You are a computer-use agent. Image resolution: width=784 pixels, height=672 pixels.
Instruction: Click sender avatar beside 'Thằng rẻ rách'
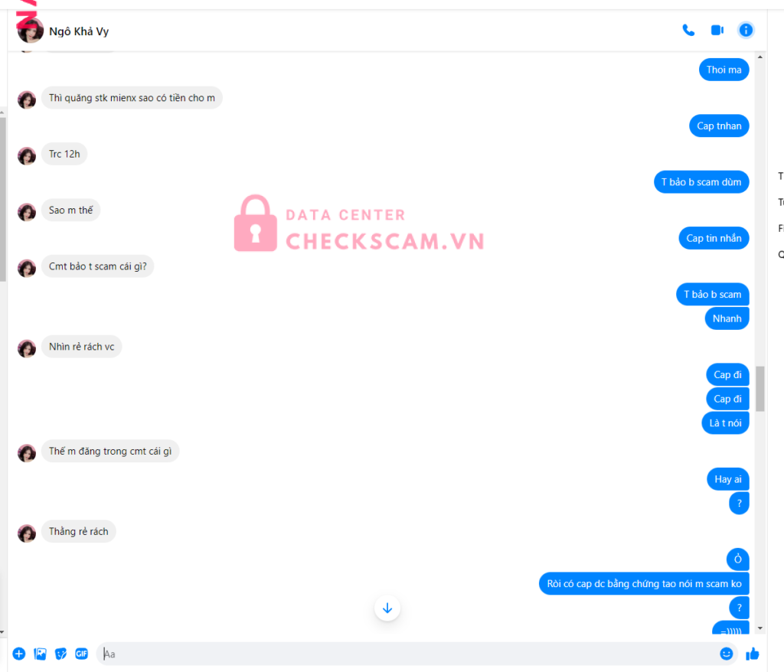click(27, 533)
